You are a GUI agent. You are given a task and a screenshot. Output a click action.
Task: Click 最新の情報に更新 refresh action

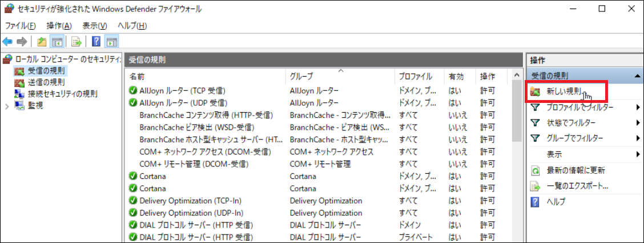click(x=575, y=170)
